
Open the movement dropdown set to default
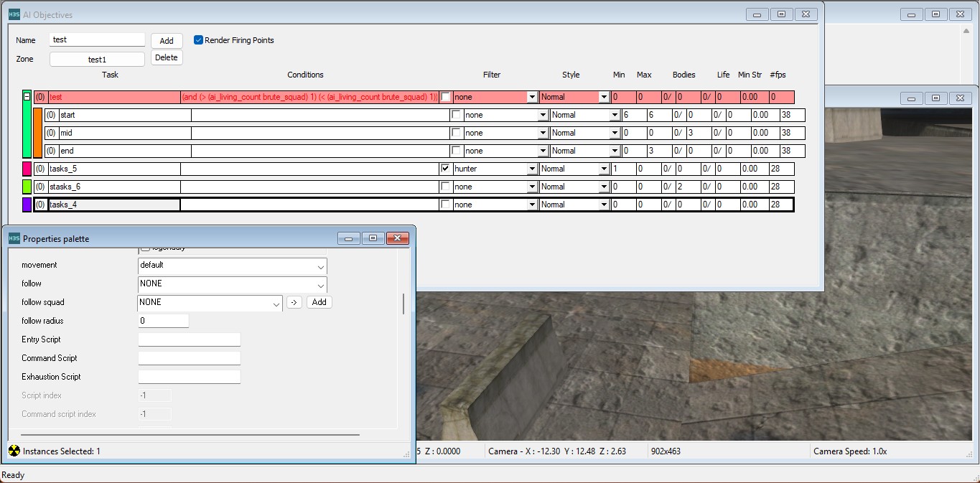232,266
